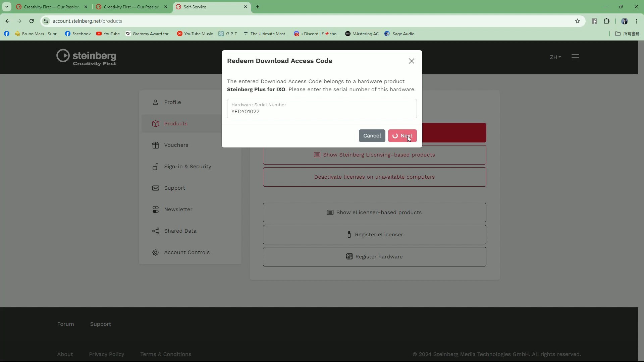
Task: View site information icon in address bar
Action: [46, 21]
